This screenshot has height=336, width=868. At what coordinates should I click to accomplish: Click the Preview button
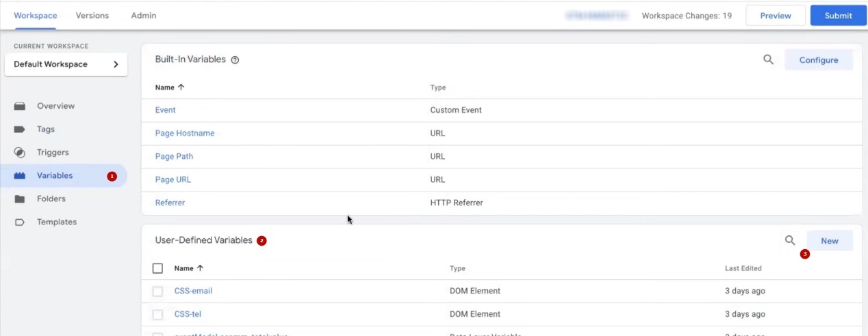[x=775, y=16]
